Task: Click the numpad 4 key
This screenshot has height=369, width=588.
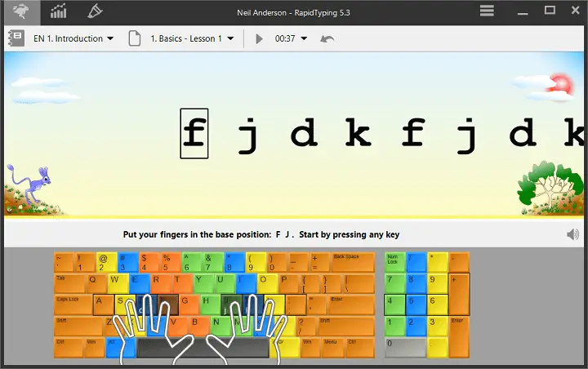Action: click(394, 305)
